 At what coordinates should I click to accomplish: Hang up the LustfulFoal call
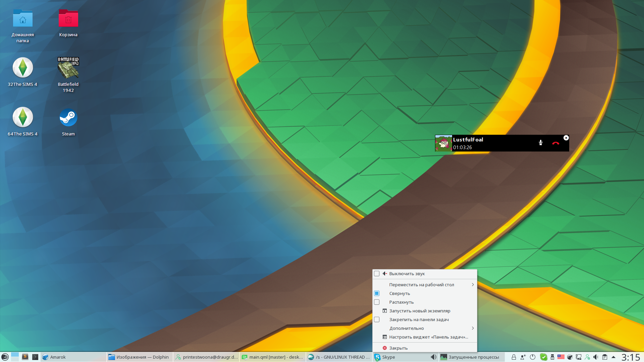click(x=556, y=143)
